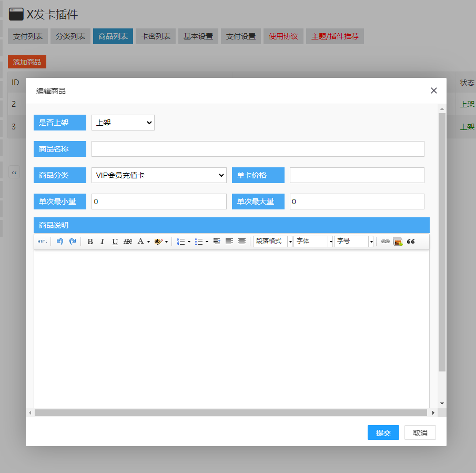Insert ordered numbered list
The image size is (476, 473).
(x=181, y=241)
